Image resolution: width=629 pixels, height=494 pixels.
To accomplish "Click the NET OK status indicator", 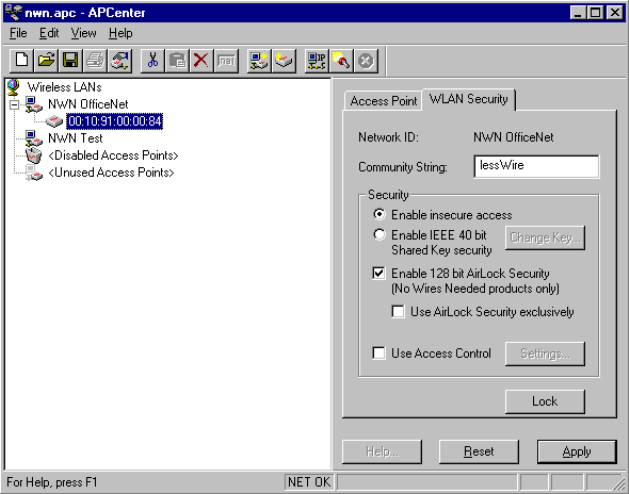I will (x=309, y=482).
